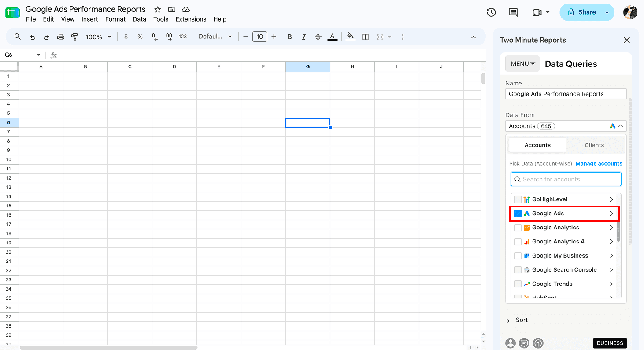Undo the last action
The image size is (644, 350).
tap(32, 37)
